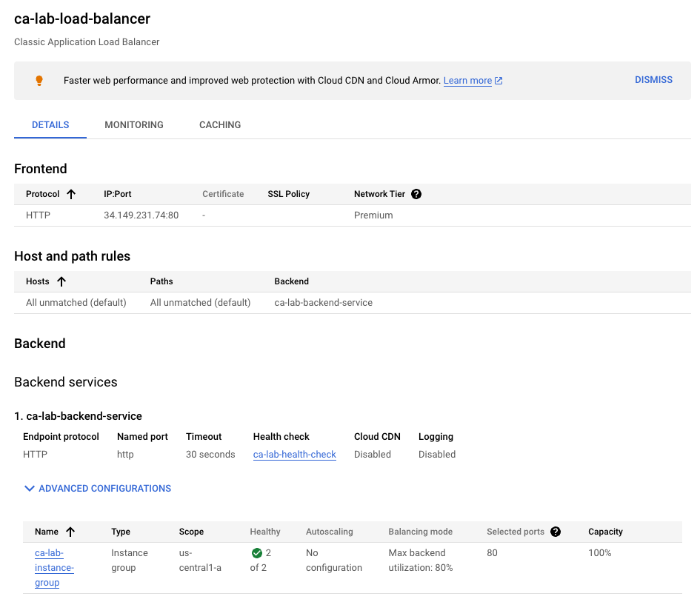
Task: Open the Learn more link
Action: tap(467, 81)
